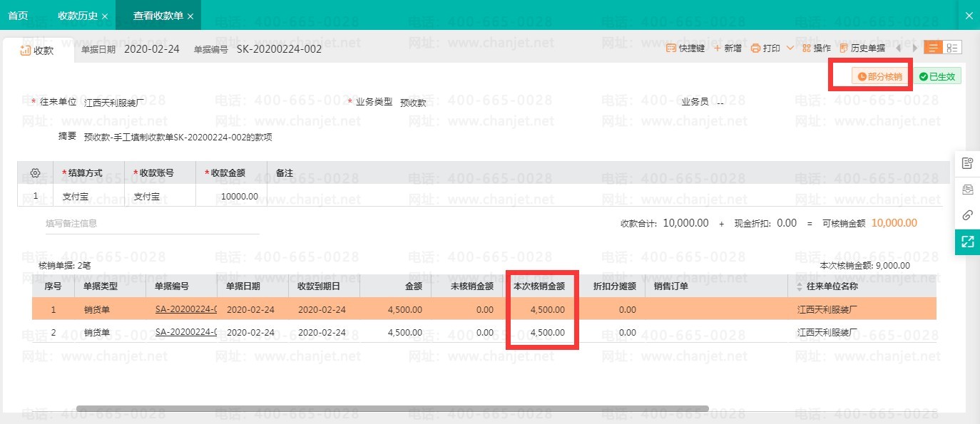Go to previous document with left arrow
This screenshot has height=424, width=980.
click(898, 48)
